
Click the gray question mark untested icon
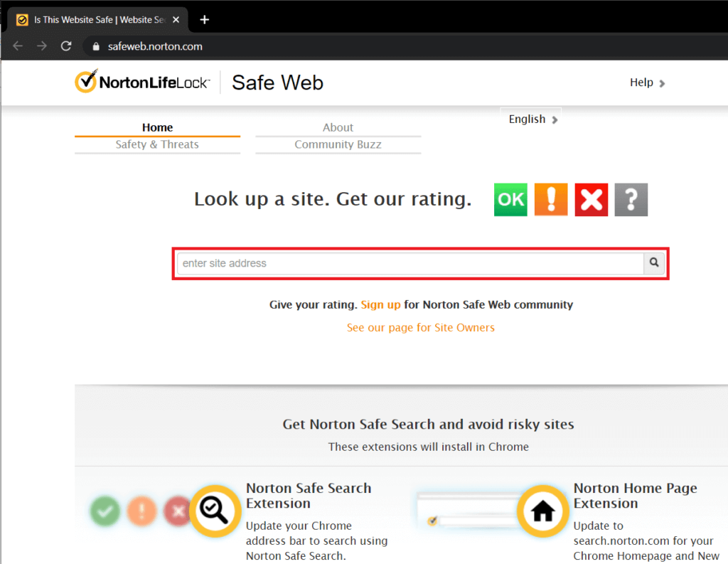(x=631, y=200)
